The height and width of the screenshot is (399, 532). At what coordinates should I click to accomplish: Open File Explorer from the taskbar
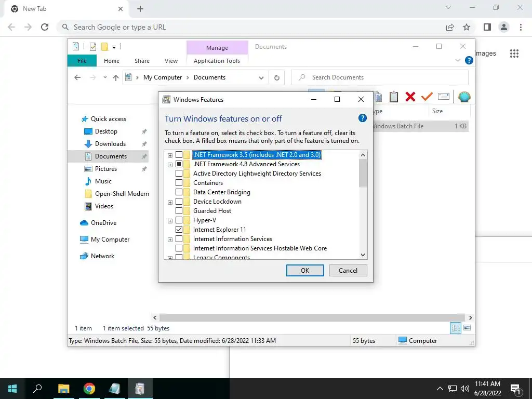[x=63, y=389]
